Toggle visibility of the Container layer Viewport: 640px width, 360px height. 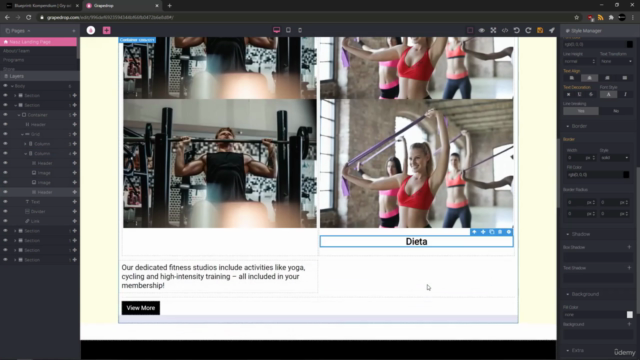point(5,115)
